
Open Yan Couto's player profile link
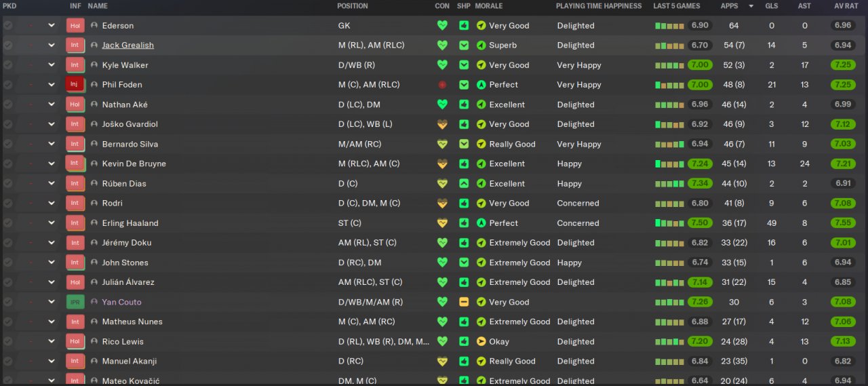pos(121,302)
